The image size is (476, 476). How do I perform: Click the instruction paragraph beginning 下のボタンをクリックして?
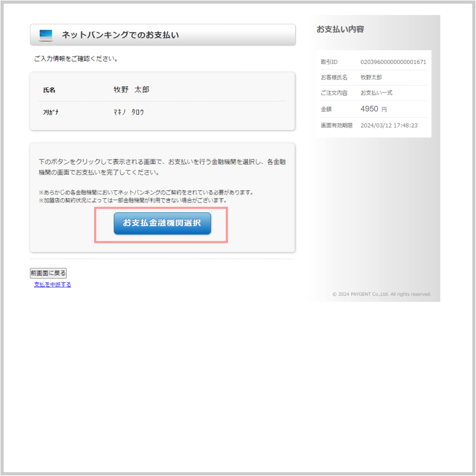pos(162,167)
